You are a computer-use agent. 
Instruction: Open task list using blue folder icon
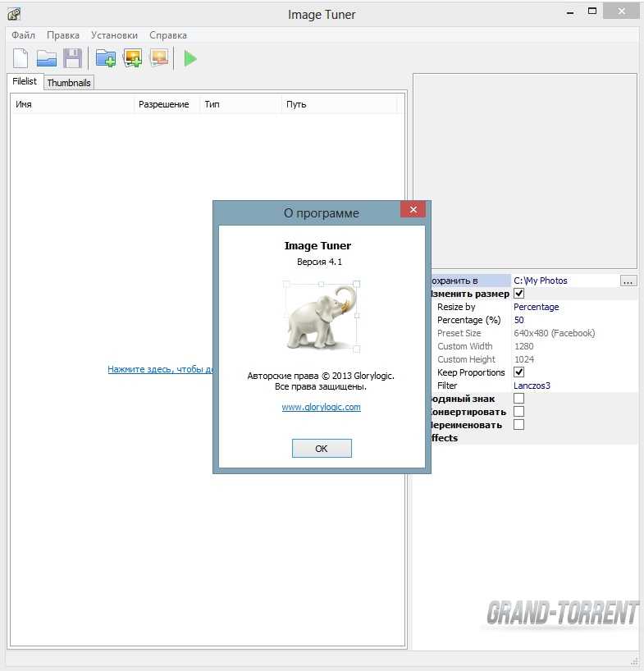pyautogui.click(x=46, y=58)
